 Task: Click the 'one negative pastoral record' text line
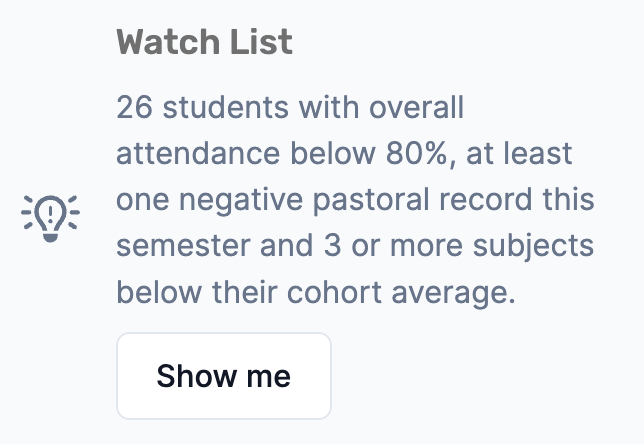pyautogui.click(x=355, y=200)
